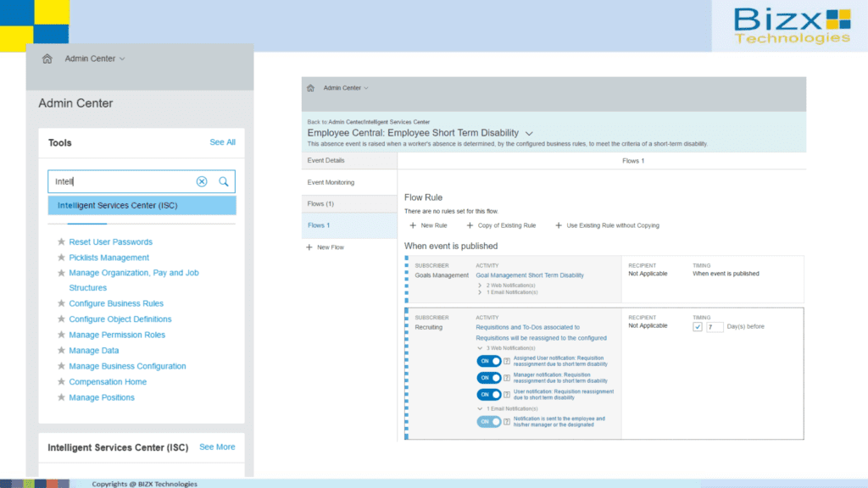Toggle User notification reassignment switch
This screenshot has width=868, height=488.
pos(489,395)
